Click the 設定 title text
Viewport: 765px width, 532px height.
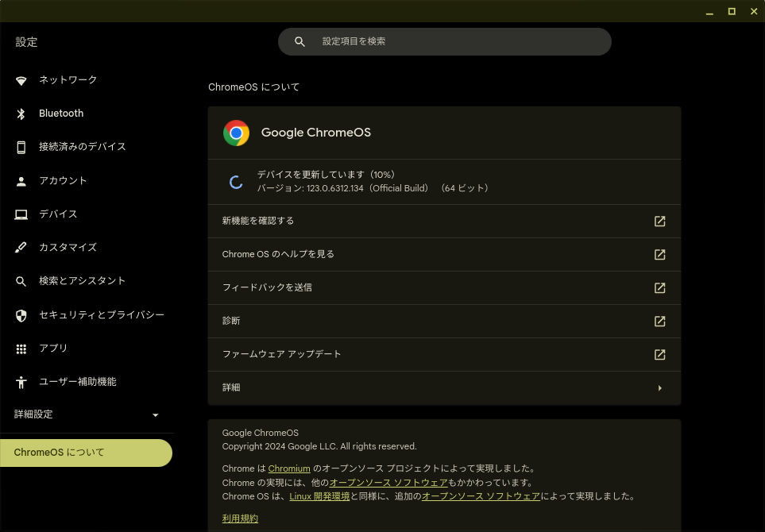(x=26, y=42)
